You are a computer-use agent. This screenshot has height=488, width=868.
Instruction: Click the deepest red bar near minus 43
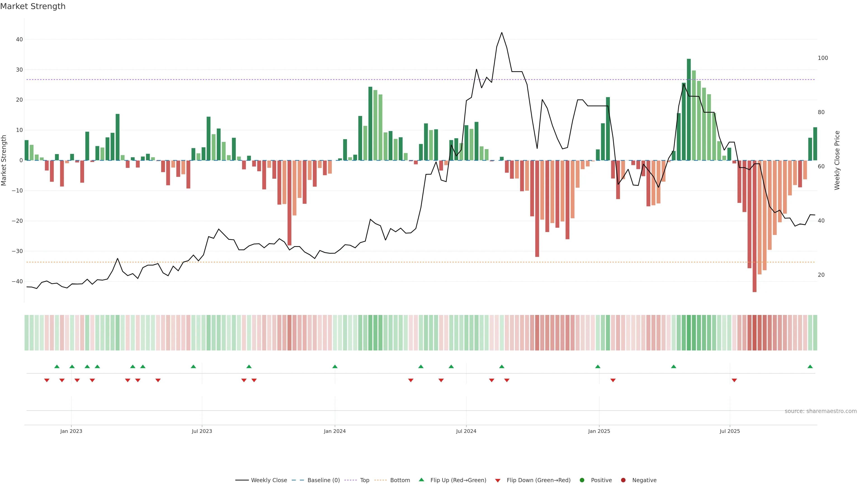point(755,236)
